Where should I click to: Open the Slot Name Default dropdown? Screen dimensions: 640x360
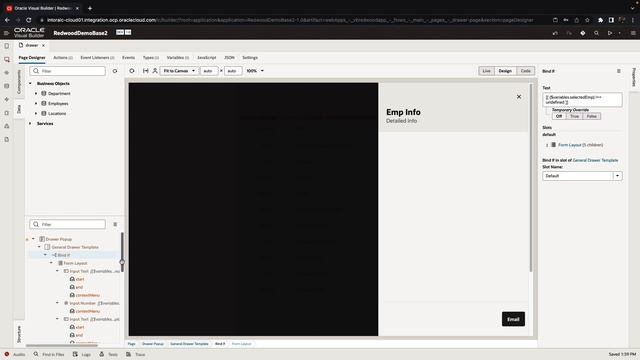coord(582,176)
